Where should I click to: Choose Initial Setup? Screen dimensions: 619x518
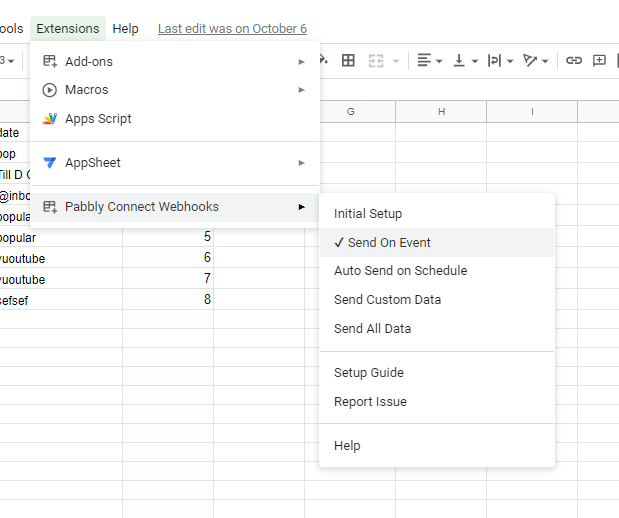[437, 214]
